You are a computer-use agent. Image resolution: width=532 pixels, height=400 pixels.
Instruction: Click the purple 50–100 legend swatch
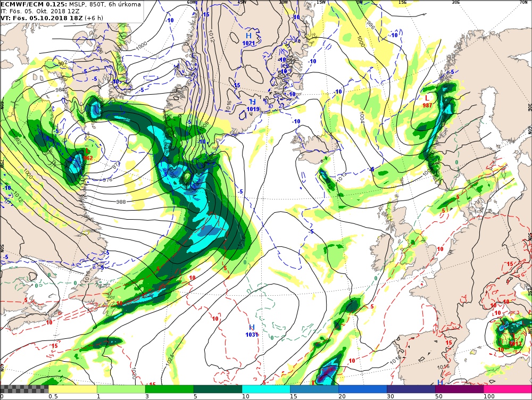(x=460, y=389)
